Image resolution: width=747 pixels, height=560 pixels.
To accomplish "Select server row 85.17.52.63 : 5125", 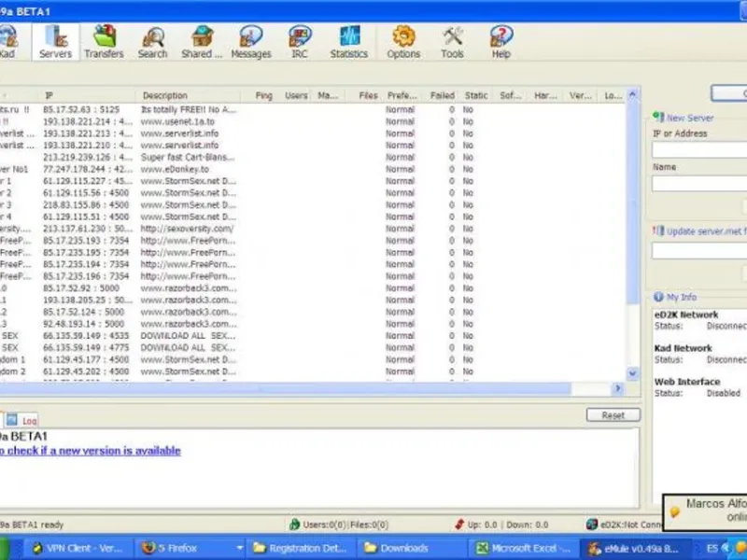I will (x=313, y=109).
